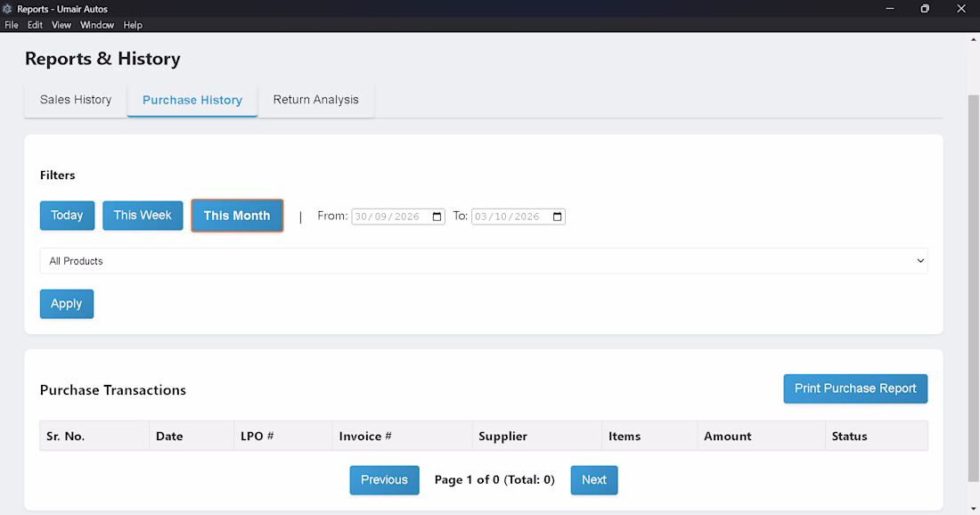The image size is (980, 515).
Task: Open the Window menu
Action: (97, 25)
